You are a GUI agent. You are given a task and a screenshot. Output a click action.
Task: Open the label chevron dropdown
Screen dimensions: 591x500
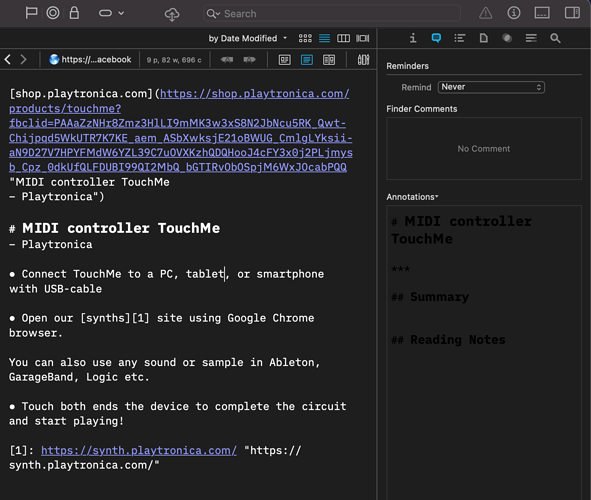121,13
